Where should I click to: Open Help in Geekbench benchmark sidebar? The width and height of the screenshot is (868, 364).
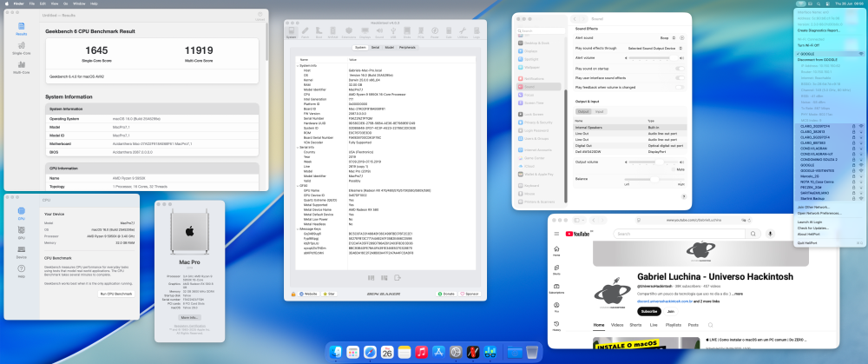pyautogui.click(x=21, y=271)
